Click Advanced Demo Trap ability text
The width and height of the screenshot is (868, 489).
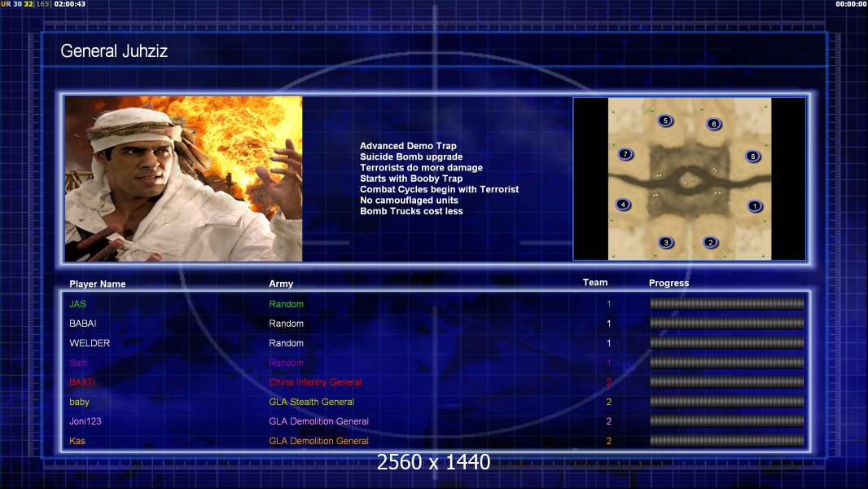tap(408, 146)
